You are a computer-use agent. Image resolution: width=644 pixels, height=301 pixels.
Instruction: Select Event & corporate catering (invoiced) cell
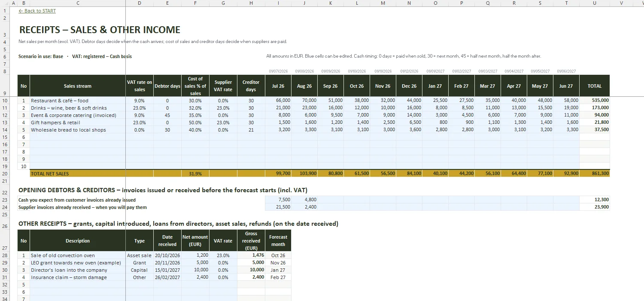point(78,115)
